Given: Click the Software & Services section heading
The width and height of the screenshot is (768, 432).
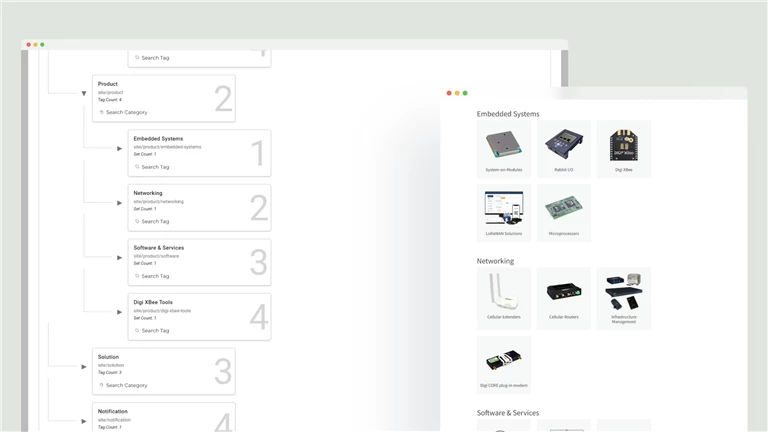Looking at the screenshot, I should (508, 413).
